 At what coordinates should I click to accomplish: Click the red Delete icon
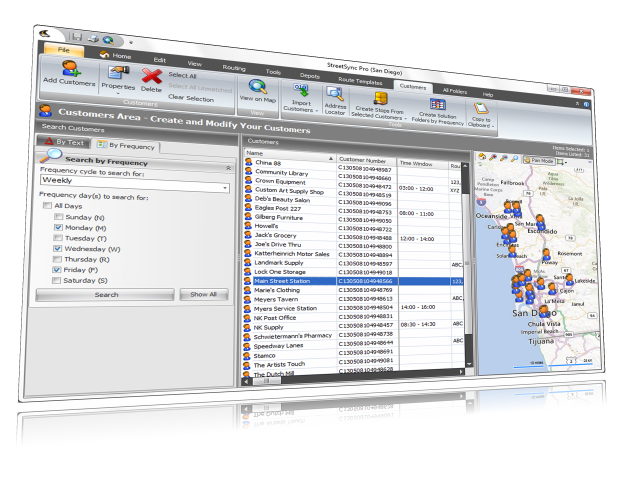[x=152, y=78]
